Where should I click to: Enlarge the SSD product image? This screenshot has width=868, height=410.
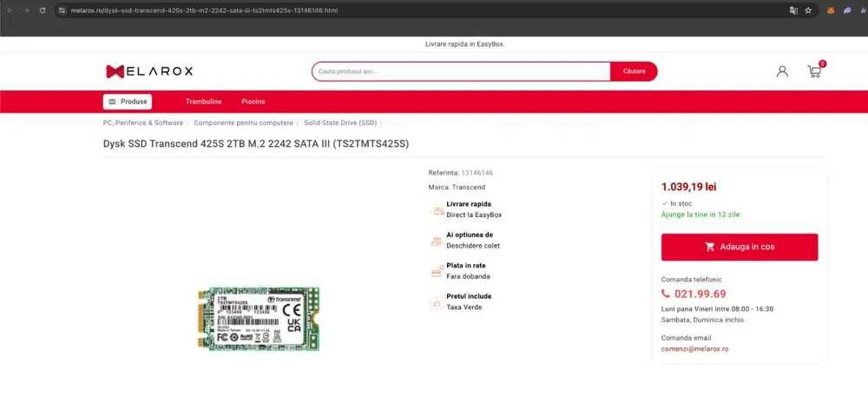click(x=259, y=319)
